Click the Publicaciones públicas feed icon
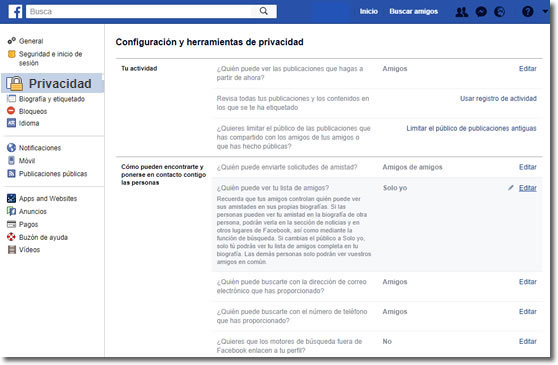The height and width of the screenshot is (365, 558). click(11, 174)
